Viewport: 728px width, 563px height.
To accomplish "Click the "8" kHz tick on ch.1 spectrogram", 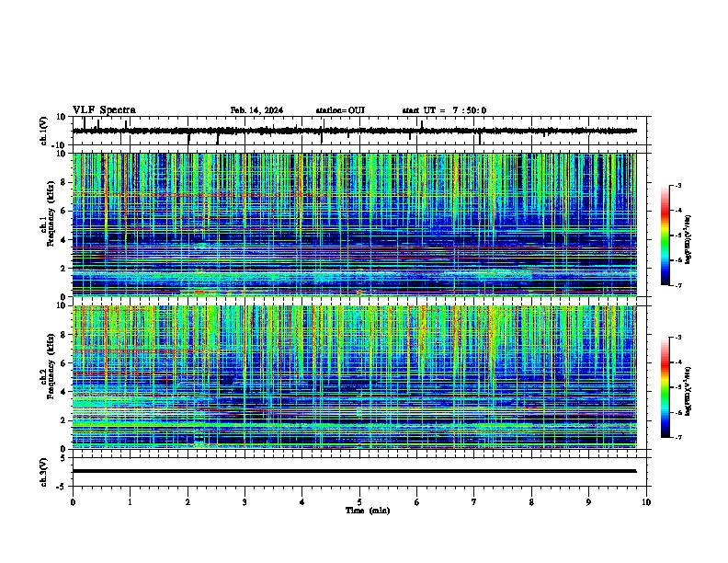I will tap(63, 182).
